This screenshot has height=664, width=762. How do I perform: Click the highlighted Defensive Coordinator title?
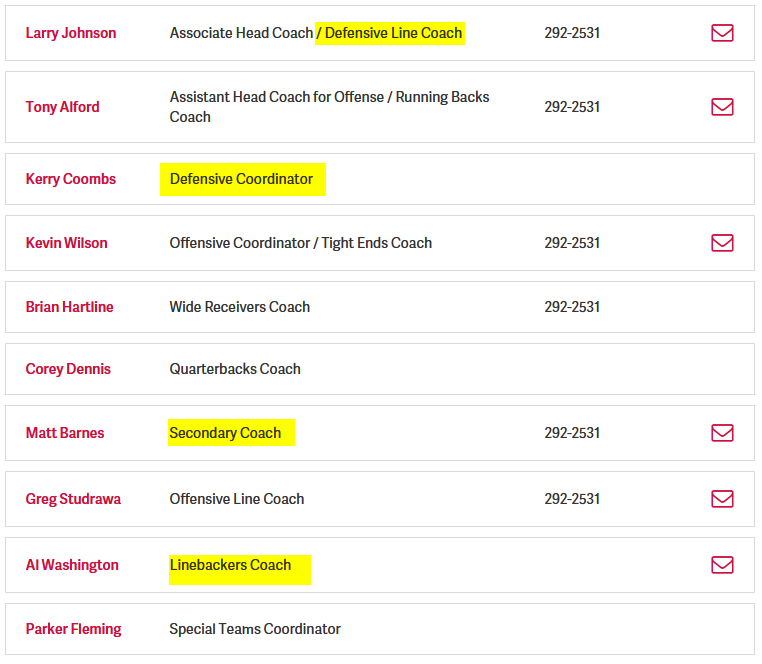tap(241, 179)
